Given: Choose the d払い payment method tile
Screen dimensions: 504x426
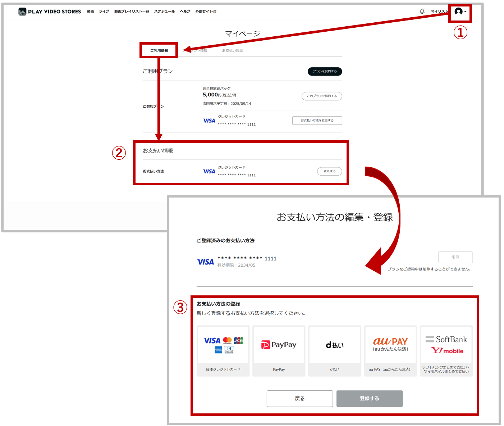Looking at the screenshot, I should coord(334,351).
